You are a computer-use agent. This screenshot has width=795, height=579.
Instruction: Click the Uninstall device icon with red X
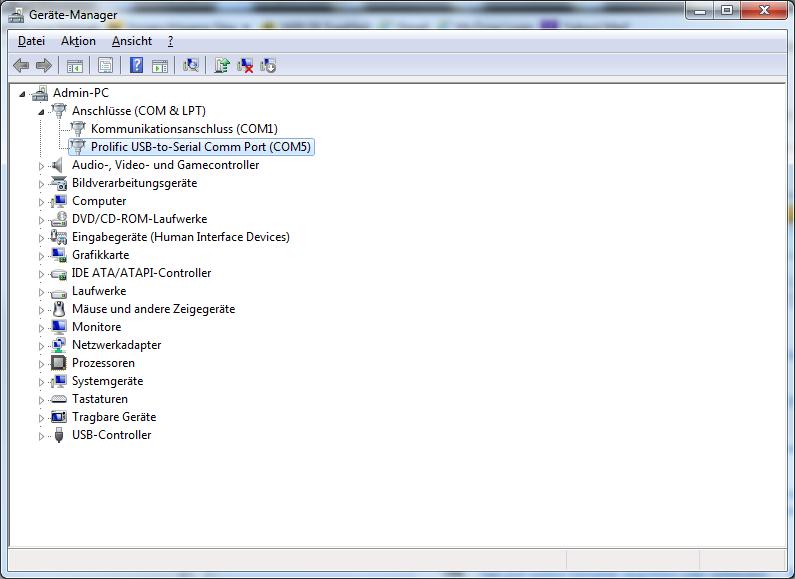click(x=245, y=65)
